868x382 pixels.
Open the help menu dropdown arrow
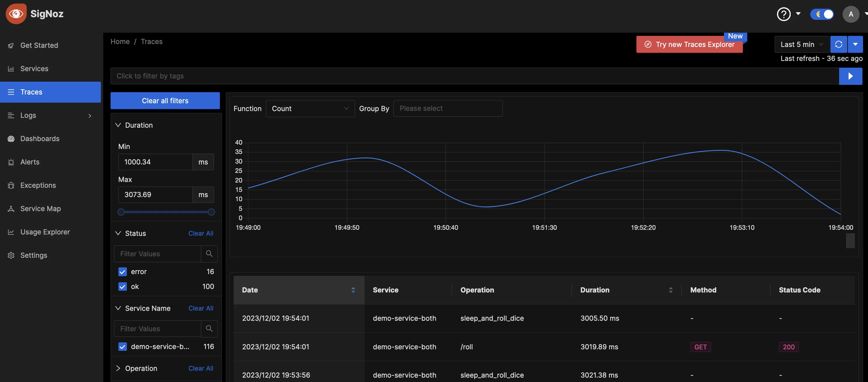[798, 14]
